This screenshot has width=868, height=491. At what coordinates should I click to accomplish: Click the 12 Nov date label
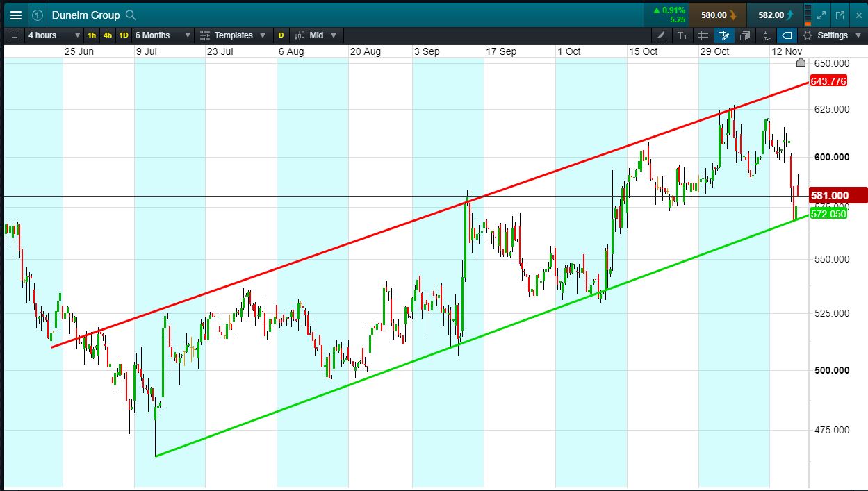click(787, 51)
